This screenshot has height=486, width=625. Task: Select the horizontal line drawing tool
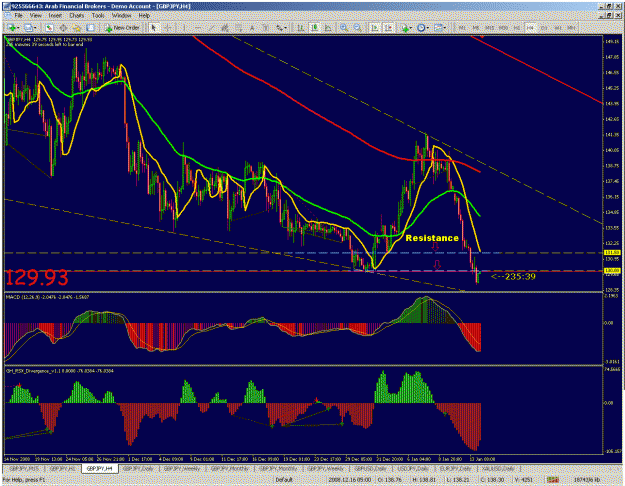tap(198, 28)
